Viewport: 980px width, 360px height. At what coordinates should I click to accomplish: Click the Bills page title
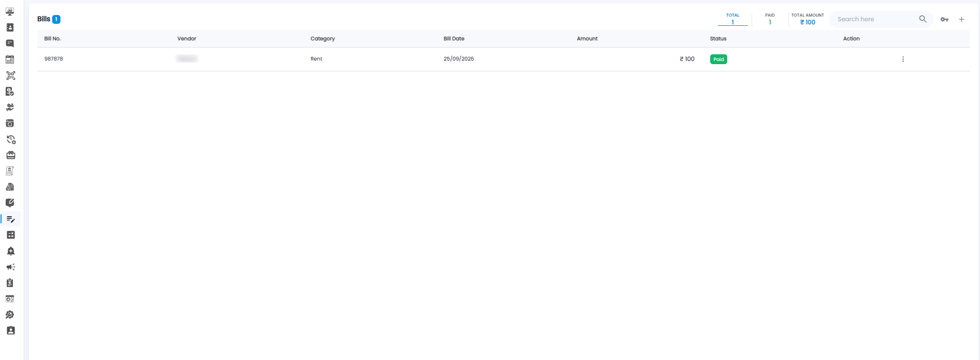click(43, 19)
